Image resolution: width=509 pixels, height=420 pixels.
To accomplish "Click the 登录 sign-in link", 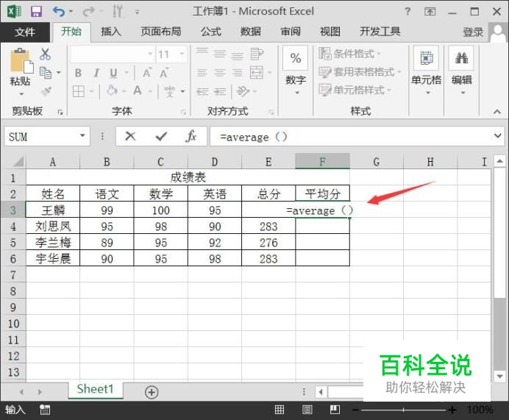I will click(473, 32).
